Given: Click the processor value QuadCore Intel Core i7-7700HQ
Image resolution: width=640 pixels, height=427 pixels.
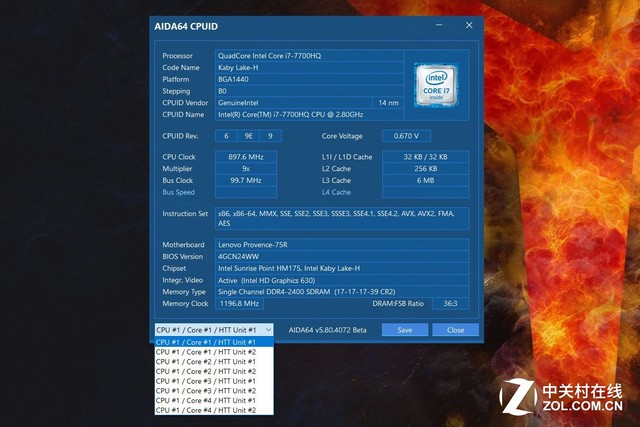Looking at the screenshot, I should pos(309,56).
